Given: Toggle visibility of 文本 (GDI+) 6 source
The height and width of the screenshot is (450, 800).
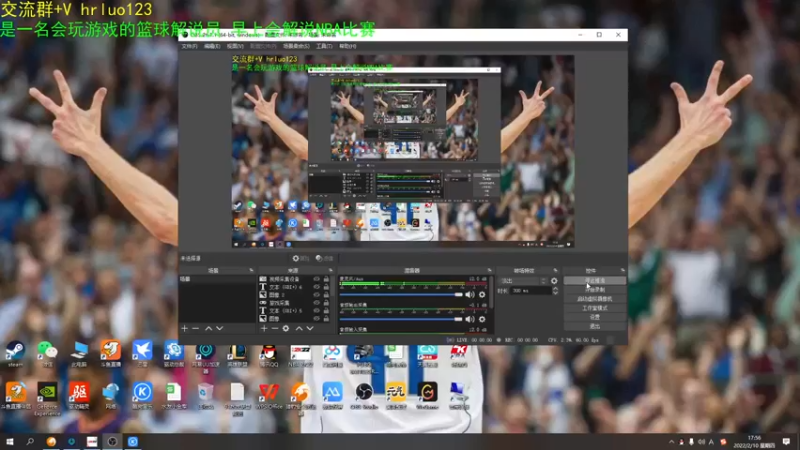Looking at the screenshot, I should point(316,287).
